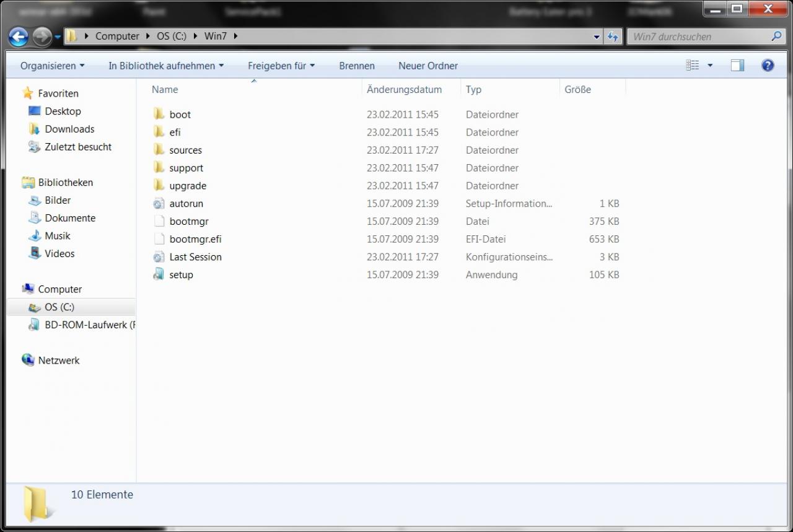Image resolution: width=793 pixels, height=532 pixels.
Task: Select the BD-ROM-Laufwerk drive
Action: click(x=90, y=325)
